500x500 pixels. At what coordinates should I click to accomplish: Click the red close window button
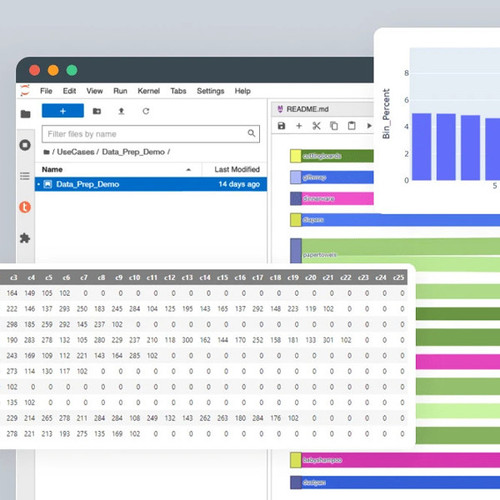pyautogui.click(x=35, y=70)
